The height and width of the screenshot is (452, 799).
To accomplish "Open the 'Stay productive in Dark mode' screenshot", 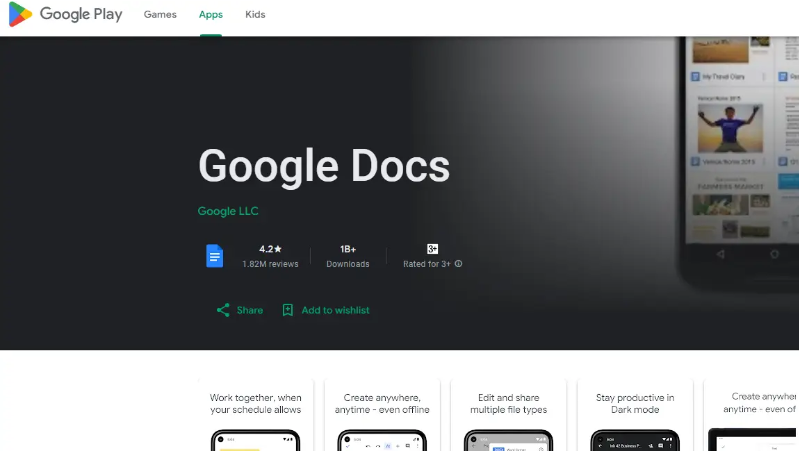I will (x=635, y=415).
